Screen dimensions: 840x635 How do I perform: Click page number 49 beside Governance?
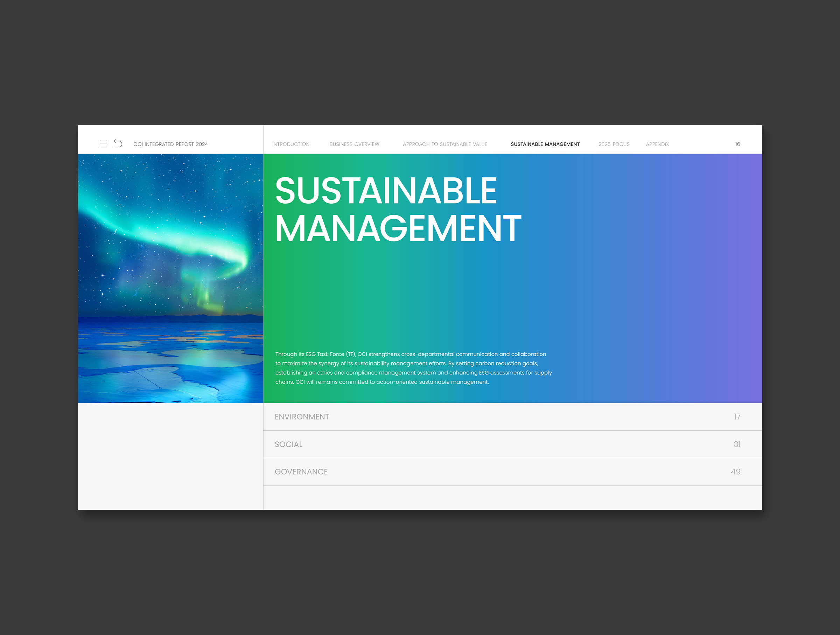[x=736, y=472]
